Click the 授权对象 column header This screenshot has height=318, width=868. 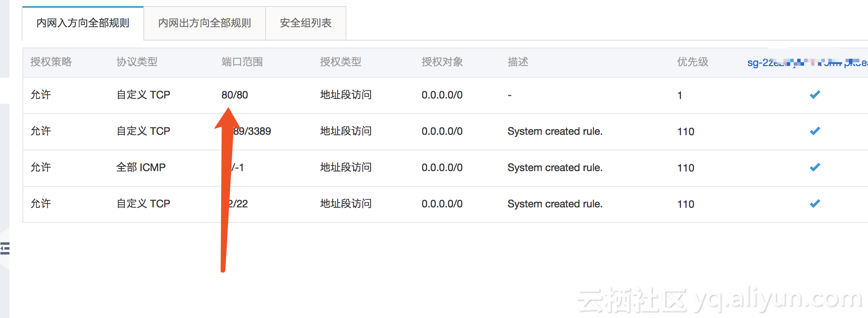[442, 62]
